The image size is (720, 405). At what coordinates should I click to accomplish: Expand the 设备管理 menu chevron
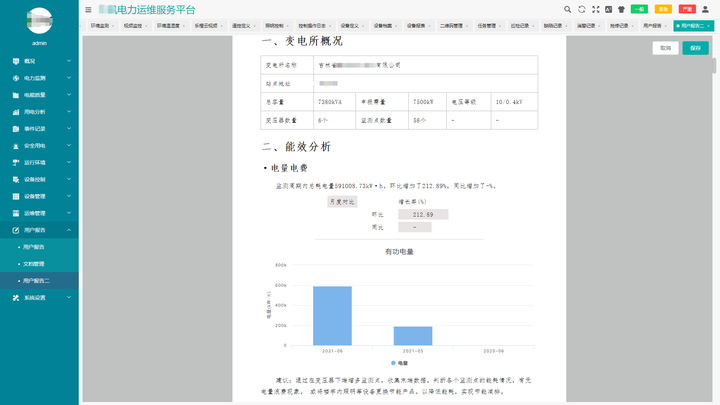[x=69, y=197]
